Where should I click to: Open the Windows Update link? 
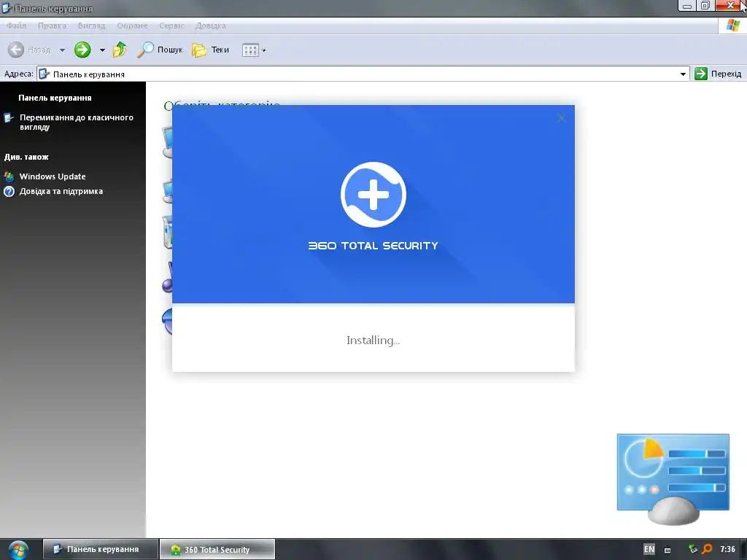pyautogui.click(x=53, y=176)
